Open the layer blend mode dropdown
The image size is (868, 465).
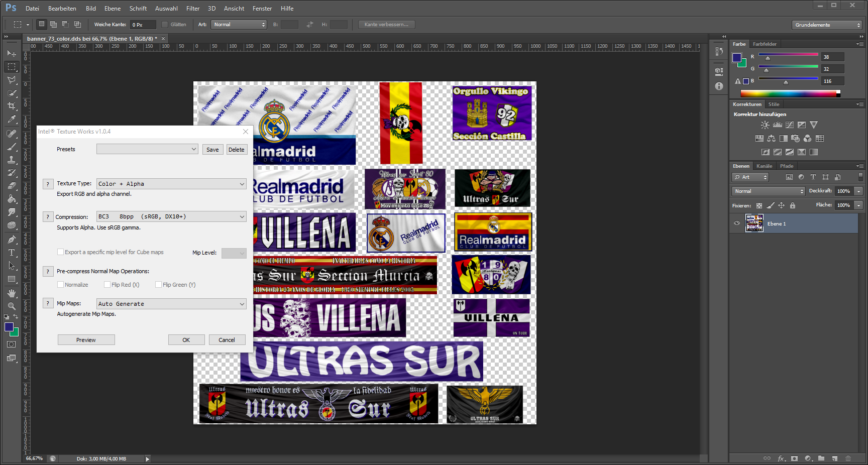[x=769, y=191]
